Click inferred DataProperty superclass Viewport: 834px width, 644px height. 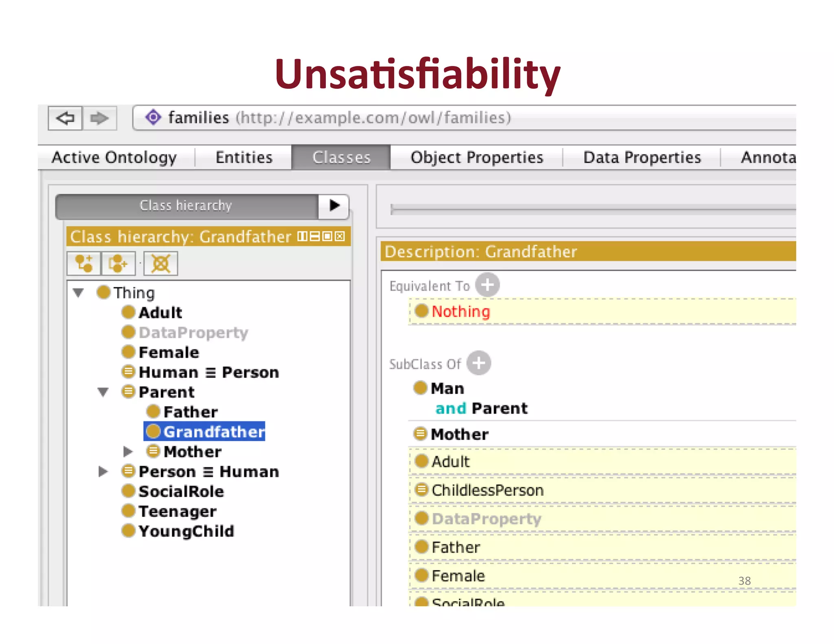(x=603, y=519)
